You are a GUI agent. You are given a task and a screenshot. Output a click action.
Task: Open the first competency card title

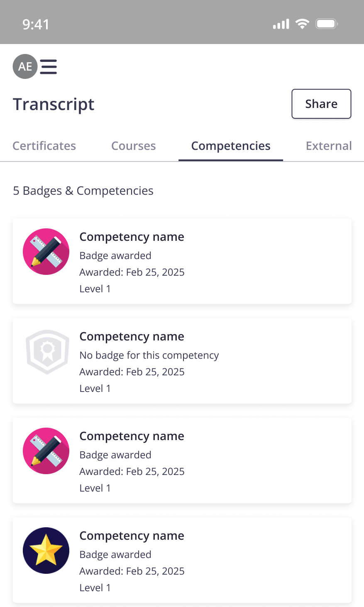tap(132, 237)
